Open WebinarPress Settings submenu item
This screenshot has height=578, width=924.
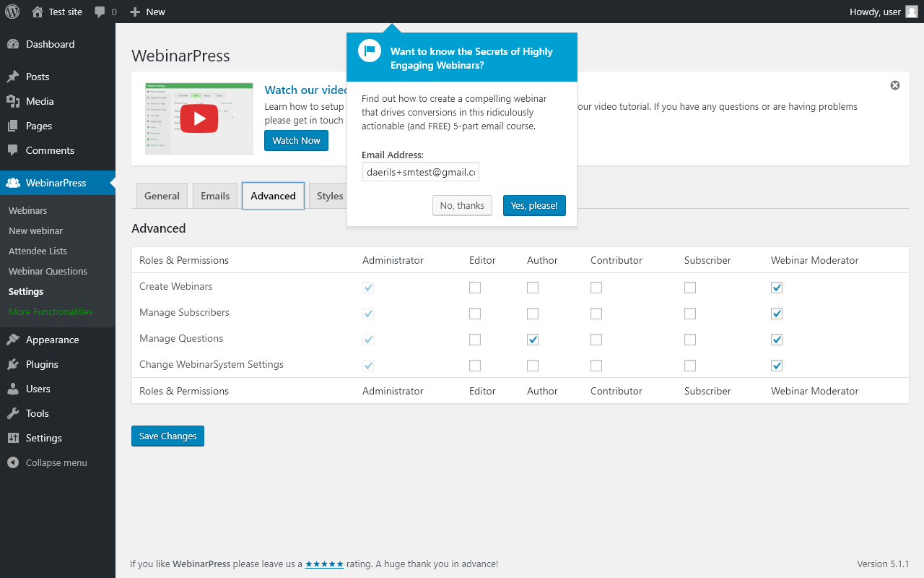point(26,291)
